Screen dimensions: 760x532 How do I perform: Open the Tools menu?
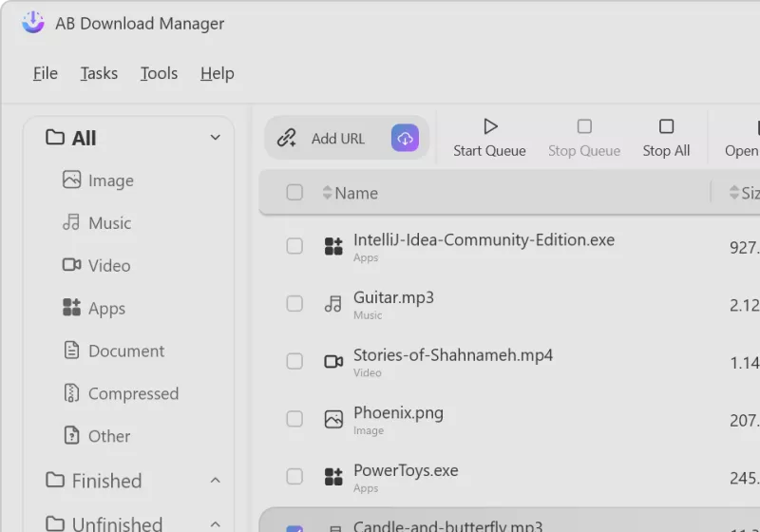coord(159,73)
